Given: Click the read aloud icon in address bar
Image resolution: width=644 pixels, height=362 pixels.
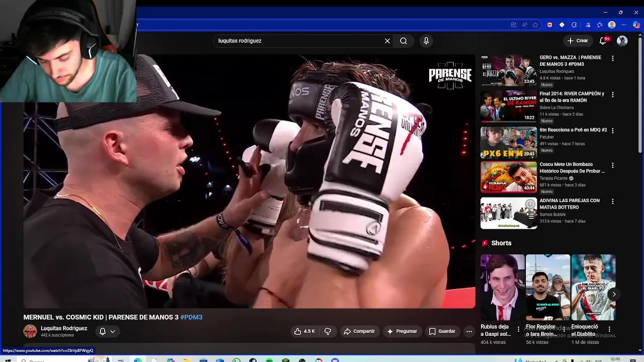Looking at the screenshot, I should coord(525,25).
